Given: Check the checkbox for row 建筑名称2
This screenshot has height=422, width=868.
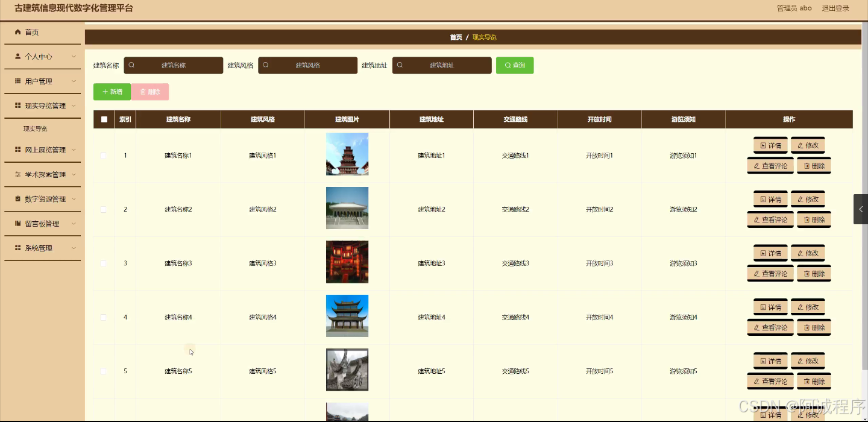Looking at the screenshot, I should pos(104,209).
